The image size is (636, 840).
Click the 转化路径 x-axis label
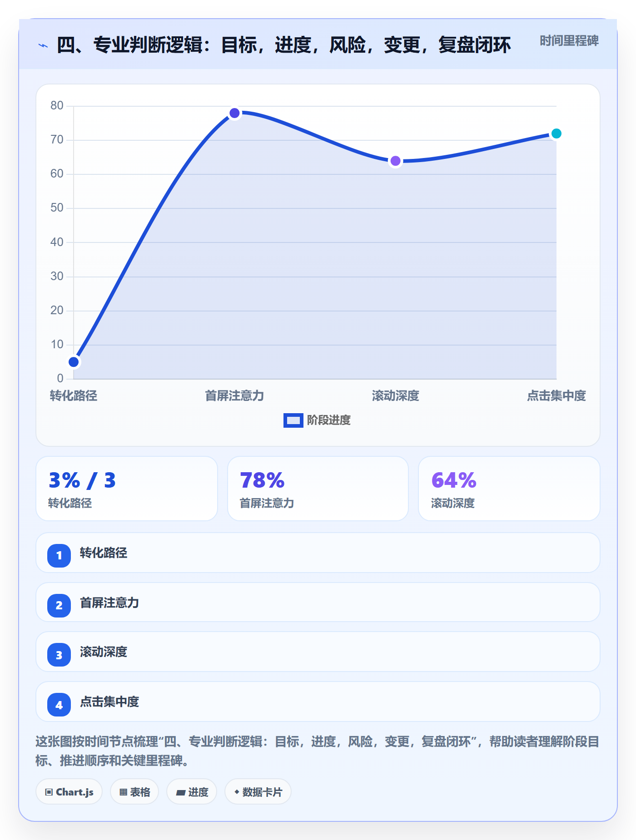[x=74, y=396]
